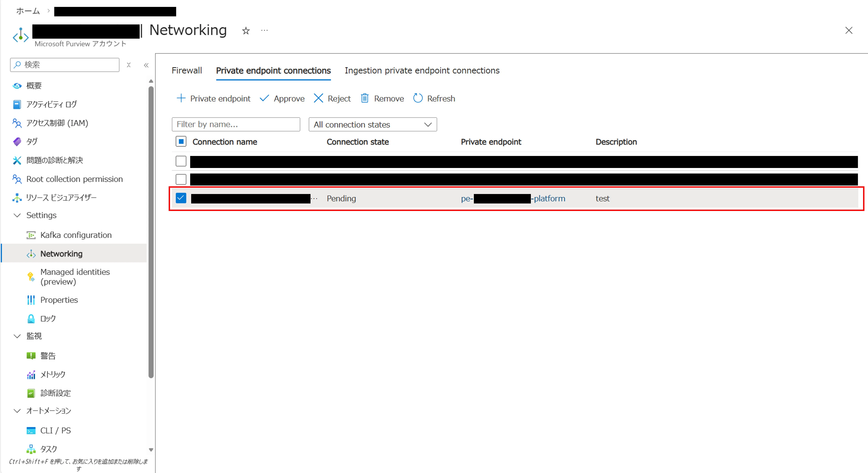868x473 pixels.
Task: Click the Filter by name input field
Action: 236,125
